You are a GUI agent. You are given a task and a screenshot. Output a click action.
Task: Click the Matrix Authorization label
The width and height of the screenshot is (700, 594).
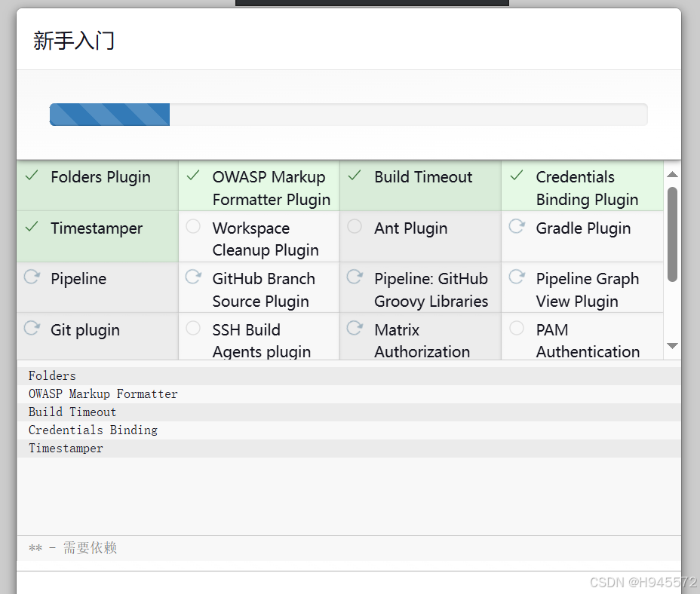pyautogui.click(x=422, y=341)
